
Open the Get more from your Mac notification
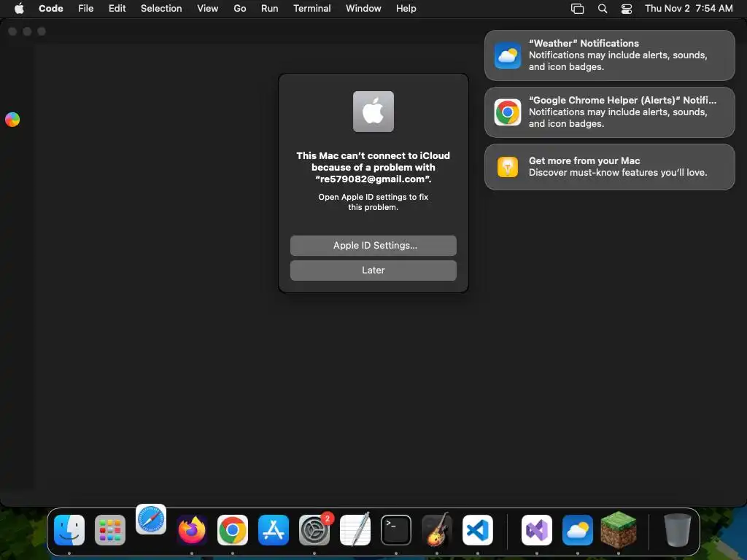pos(610,167)
